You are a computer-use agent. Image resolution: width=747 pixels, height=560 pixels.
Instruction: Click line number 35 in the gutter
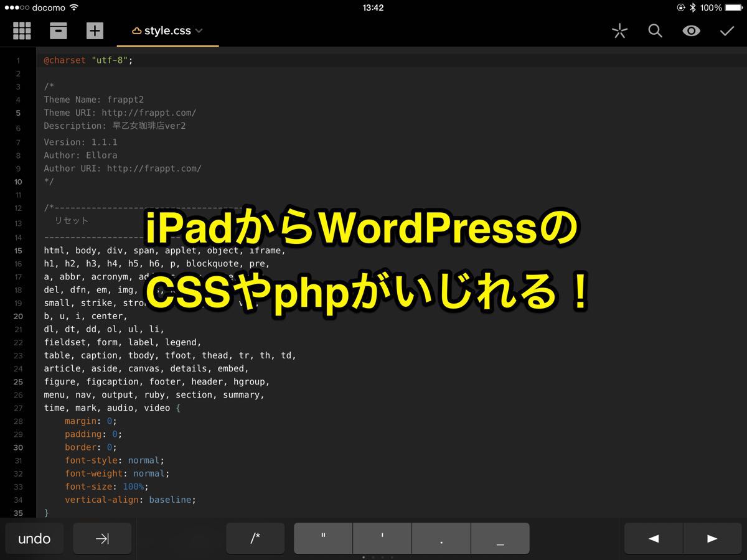pyautogui.click(x=18, y=513)
